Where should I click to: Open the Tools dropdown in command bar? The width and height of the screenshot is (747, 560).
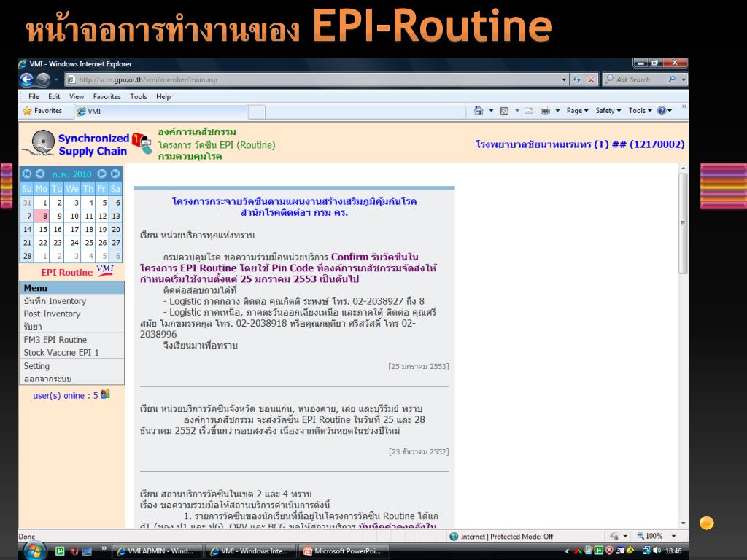[640, 111]
